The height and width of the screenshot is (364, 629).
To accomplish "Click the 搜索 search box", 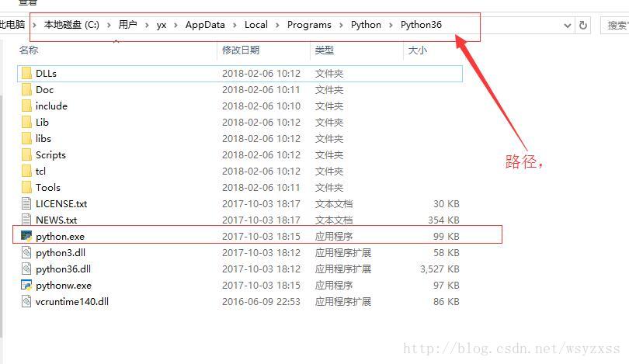I will tap(615, 26).
